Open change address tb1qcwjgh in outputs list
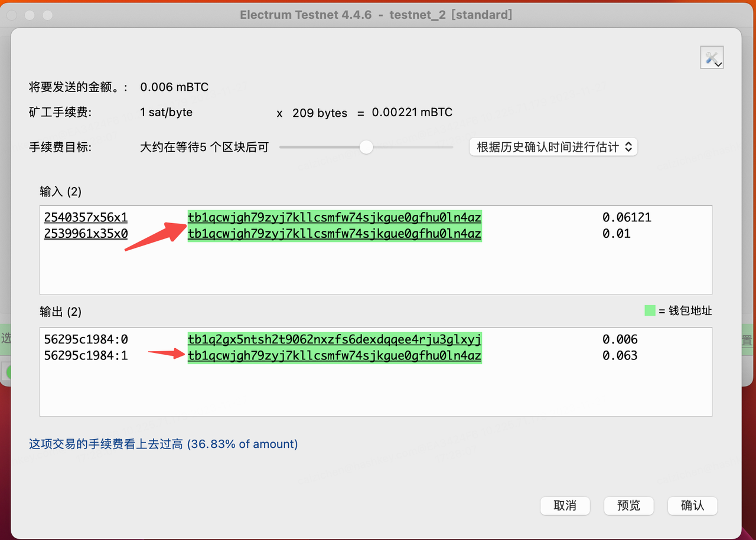Viewport: 756px width, 540px height. 334,355
